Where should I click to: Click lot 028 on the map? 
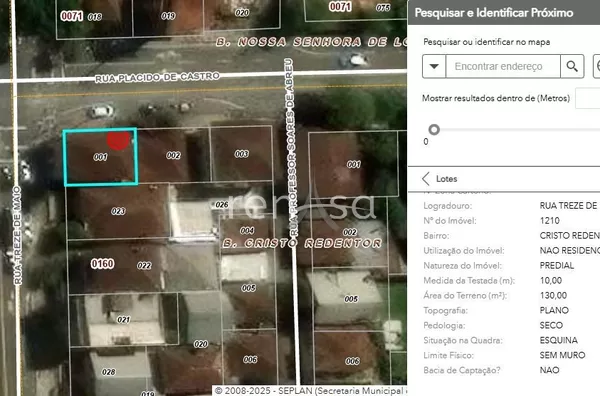[109, 372]
